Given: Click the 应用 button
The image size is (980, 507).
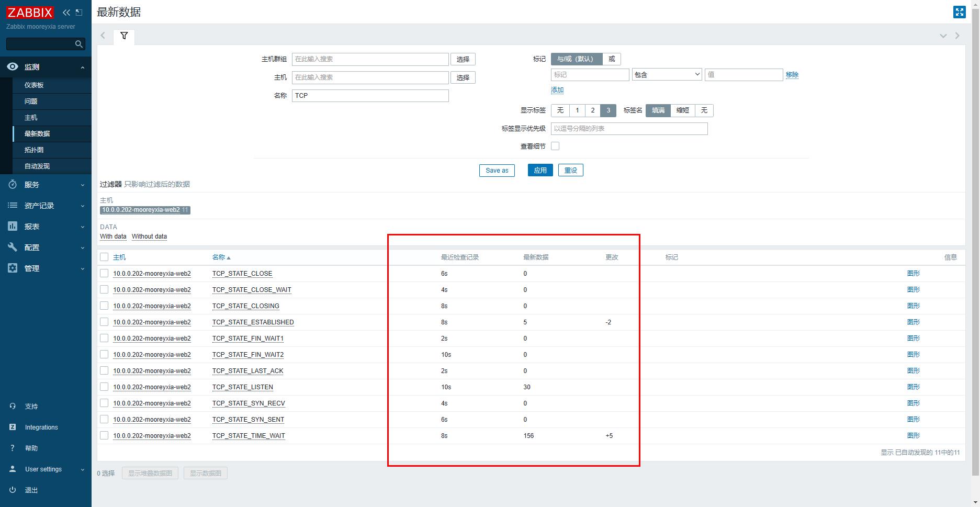Looking at the screenshot, I should tap(540, 170).
